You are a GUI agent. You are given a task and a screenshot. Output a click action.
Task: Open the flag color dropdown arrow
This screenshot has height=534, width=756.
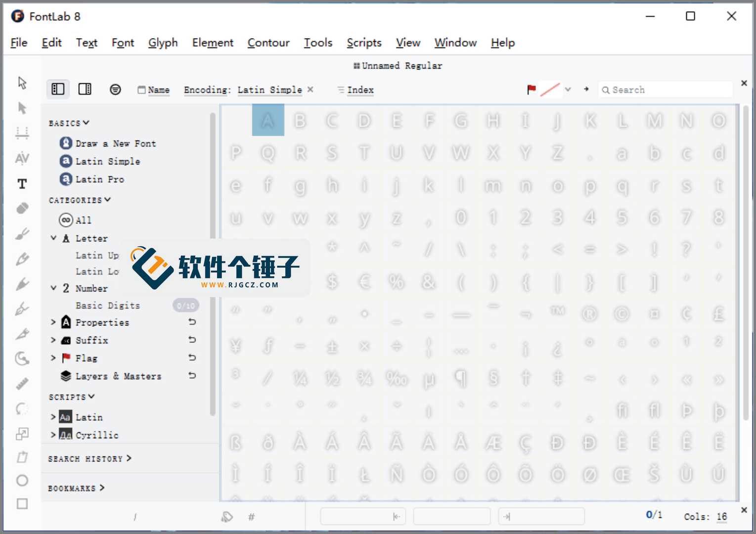[568, 89]
